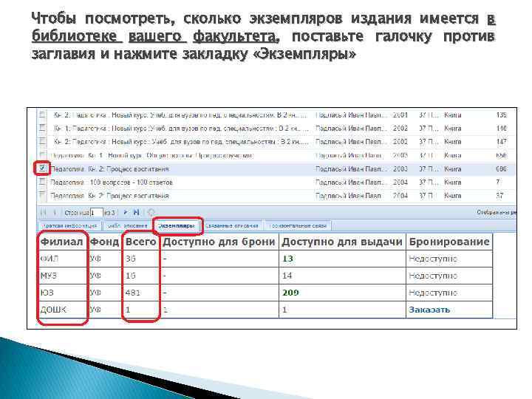Image resolution: width=532 pixels, height=399 pixels.
Task: Click the page number input field
Action: click(x=96, y=213)
